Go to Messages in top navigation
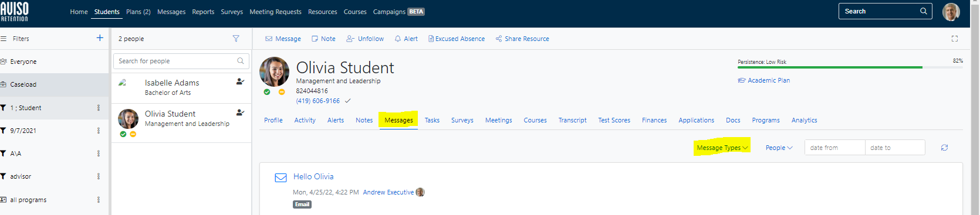Viewport: 980px width, 215px height. pos(171,12)
